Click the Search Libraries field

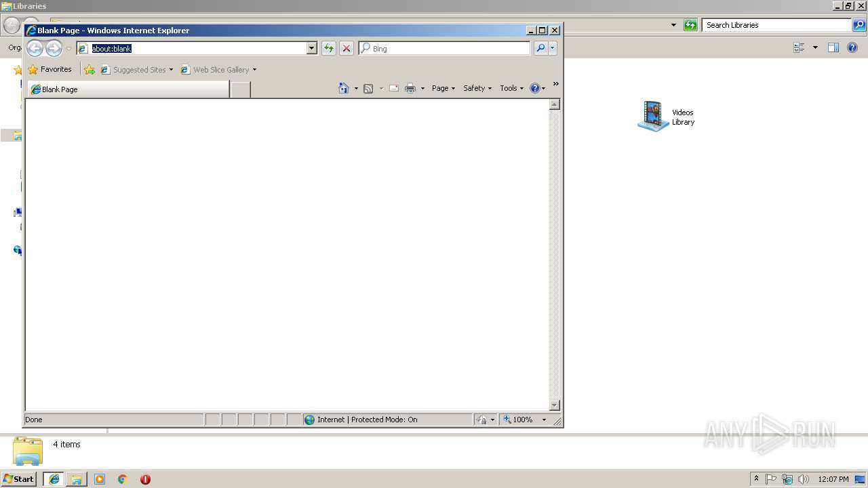coord(776,25)
